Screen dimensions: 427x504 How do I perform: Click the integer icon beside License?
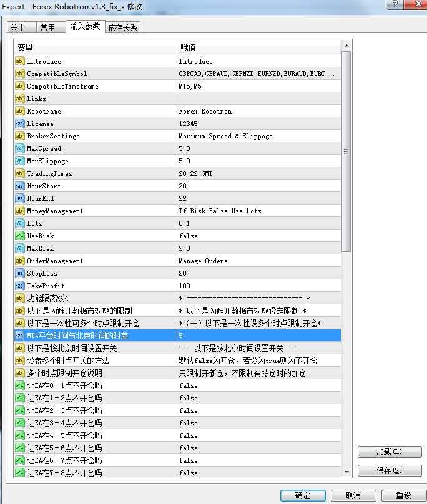pyautogui.click(x=19, y=124)
